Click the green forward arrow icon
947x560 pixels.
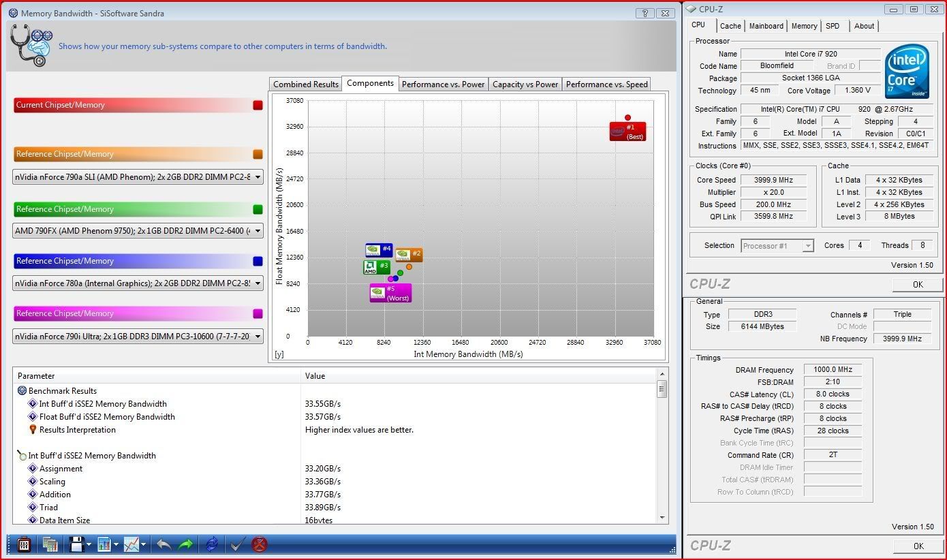coord(185,544)
